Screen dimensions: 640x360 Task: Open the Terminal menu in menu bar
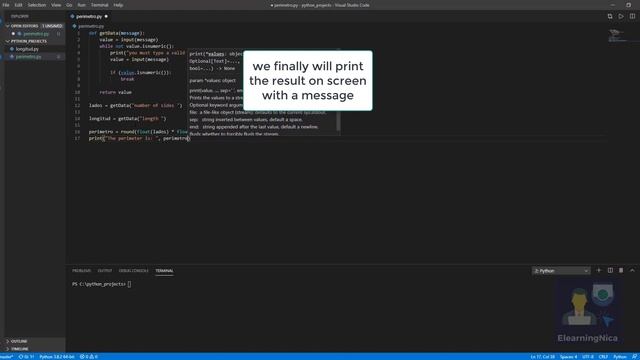(100, 5)
